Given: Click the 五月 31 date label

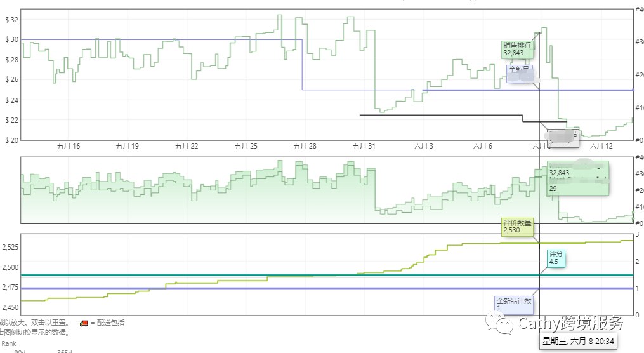Looking at the screenshot, I should pos(364,146).
